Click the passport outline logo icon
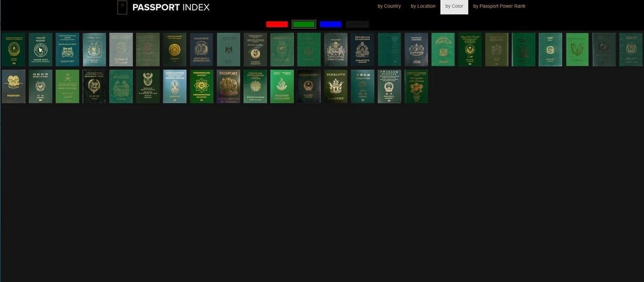 [122, 8]
